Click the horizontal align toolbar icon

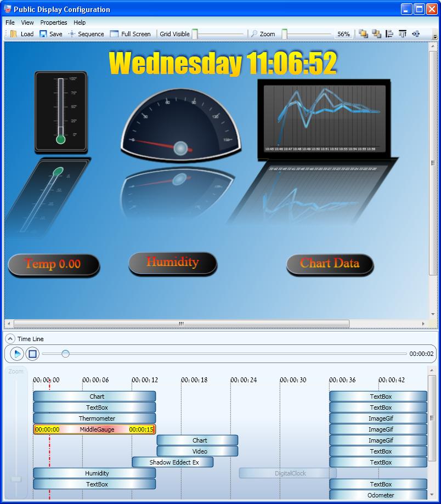coord(390,33)
